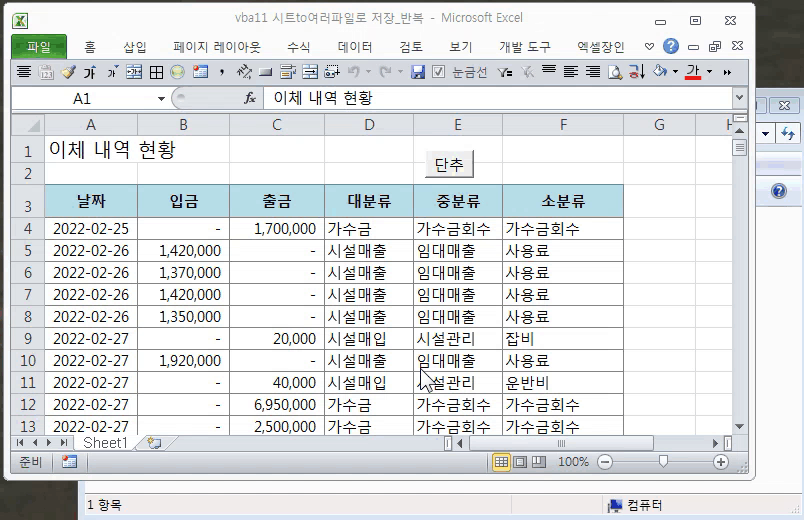
Task: Click the table row with arrow icon
Action: point(310,72)
